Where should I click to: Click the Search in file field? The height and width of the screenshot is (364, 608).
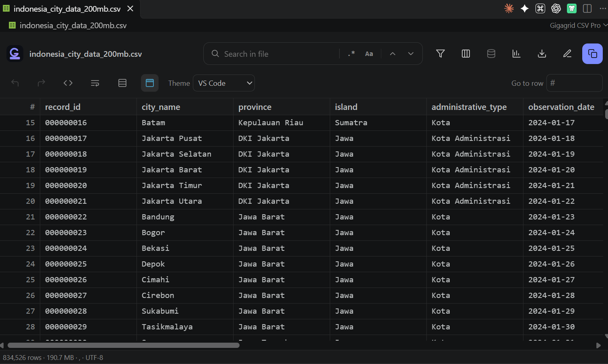click(280, 54)
